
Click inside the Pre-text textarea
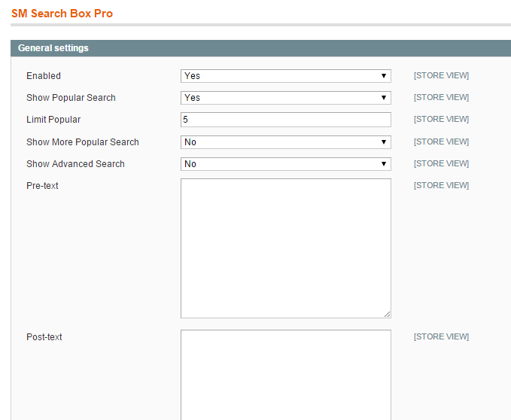[x=286, y=248]
